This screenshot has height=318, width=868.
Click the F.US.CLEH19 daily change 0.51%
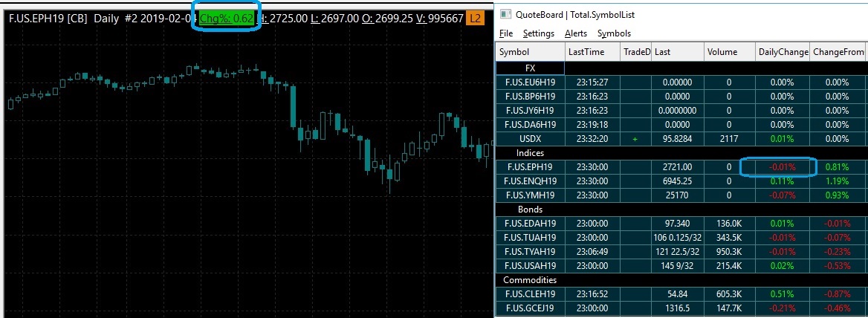point(783,294)
